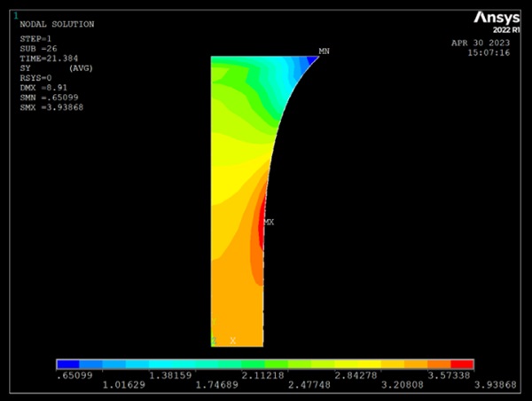
Task: Click the 'SMX =3.93868' text line
Action: 51,107
